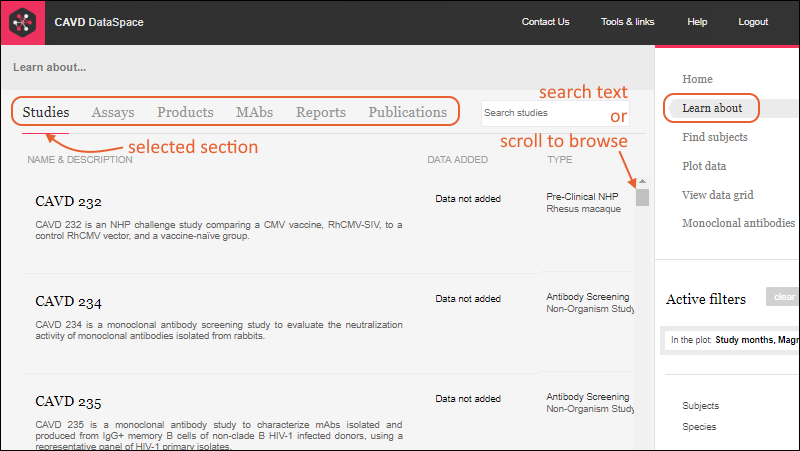
Task: Switch to the MAbs tab
Action: (254, 112)
